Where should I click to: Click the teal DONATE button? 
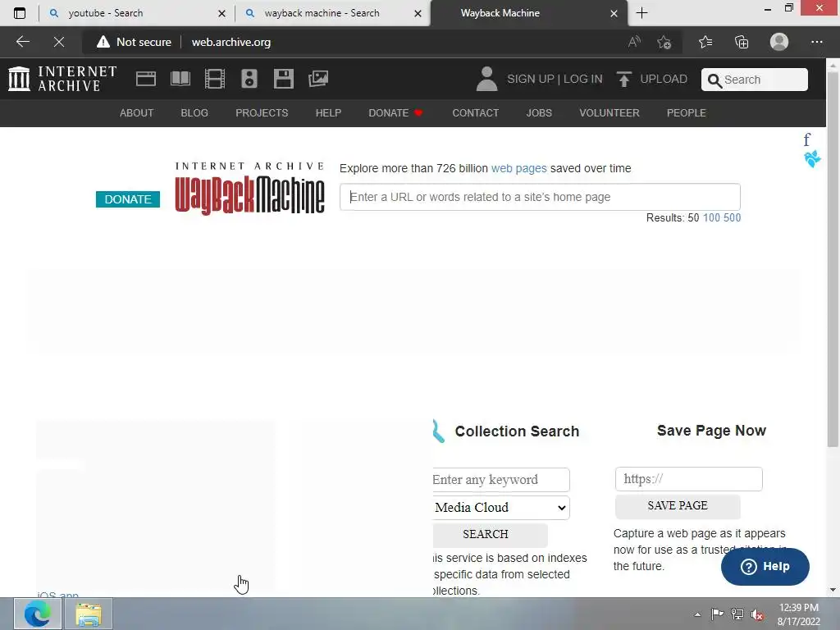click(127, 199)
